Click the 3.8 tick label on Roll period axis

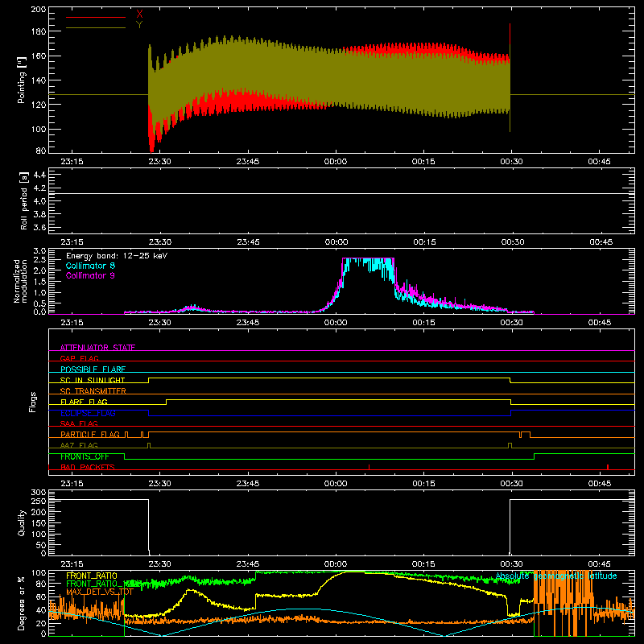(x=39, y=214)
